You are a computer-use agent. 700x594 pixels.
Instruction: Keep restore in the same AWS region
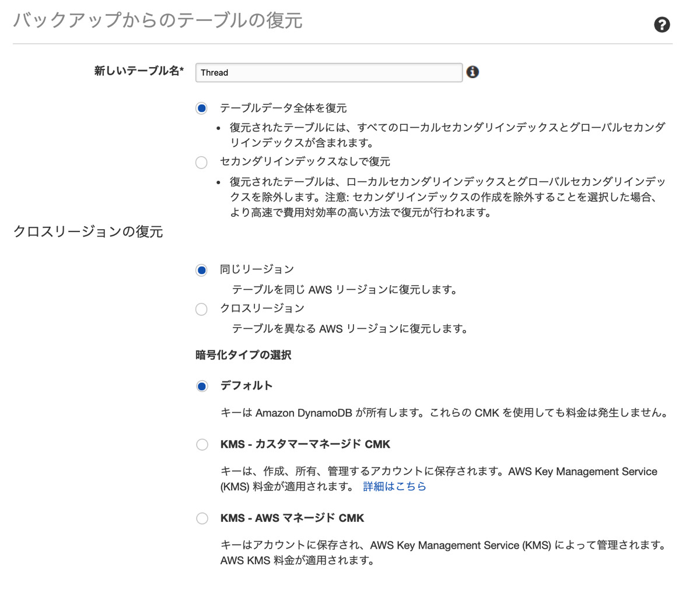(201, 269)
